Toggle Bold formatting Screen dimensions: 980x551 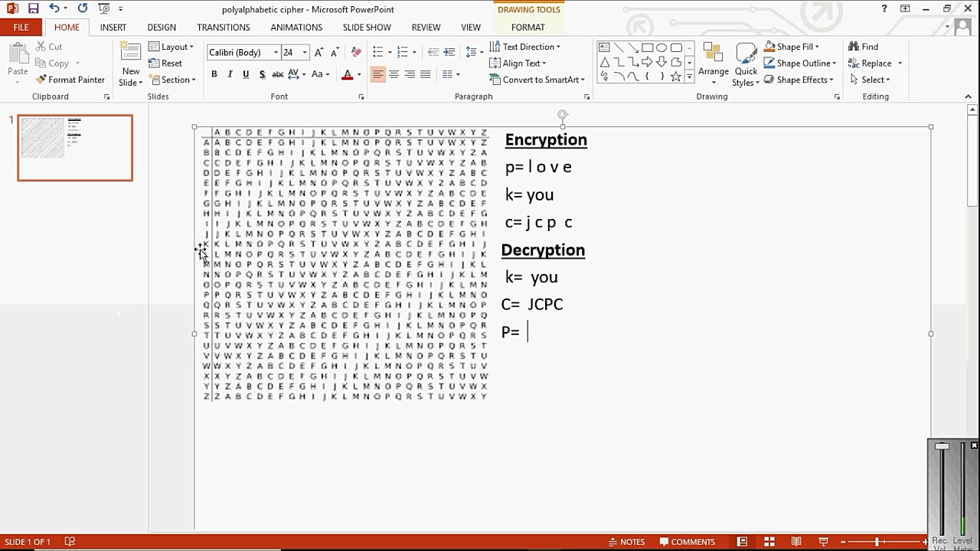(214, 74)
